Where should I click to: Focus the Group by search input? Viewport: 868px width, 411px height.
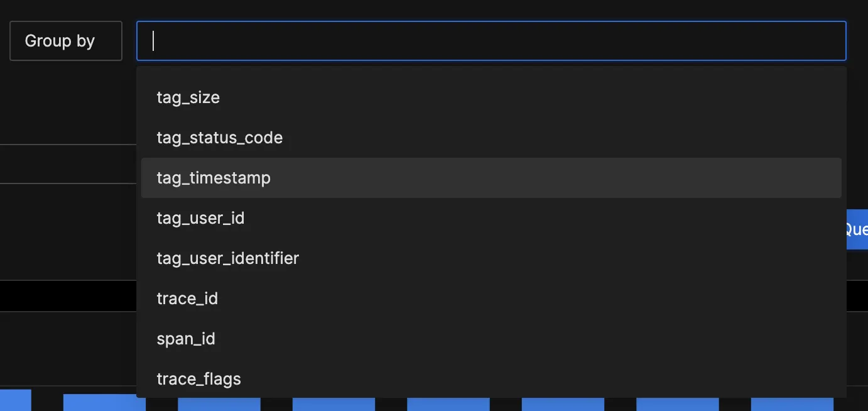pos(491,41)
